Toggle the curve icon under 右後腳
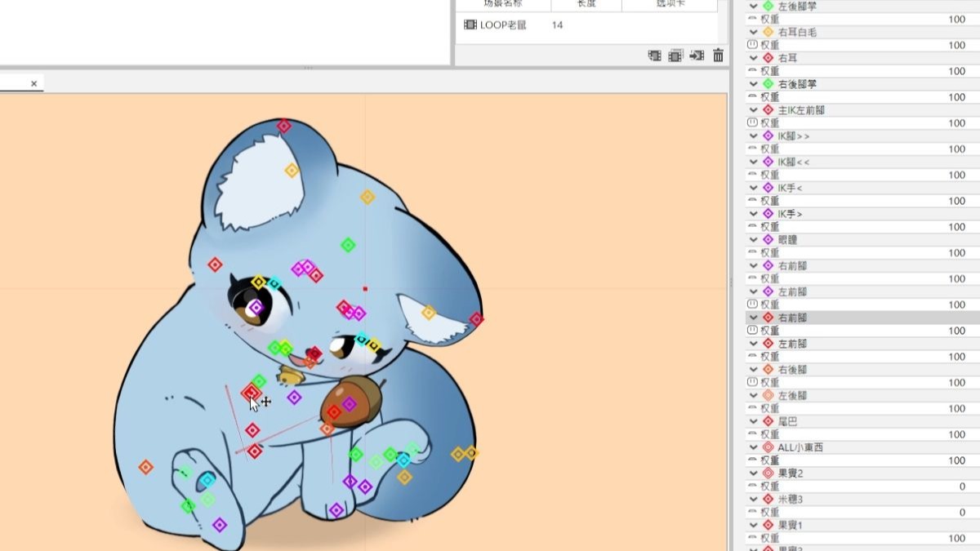Image resolution: width=980 pixels, height=551 pixels. pos(752,383)
